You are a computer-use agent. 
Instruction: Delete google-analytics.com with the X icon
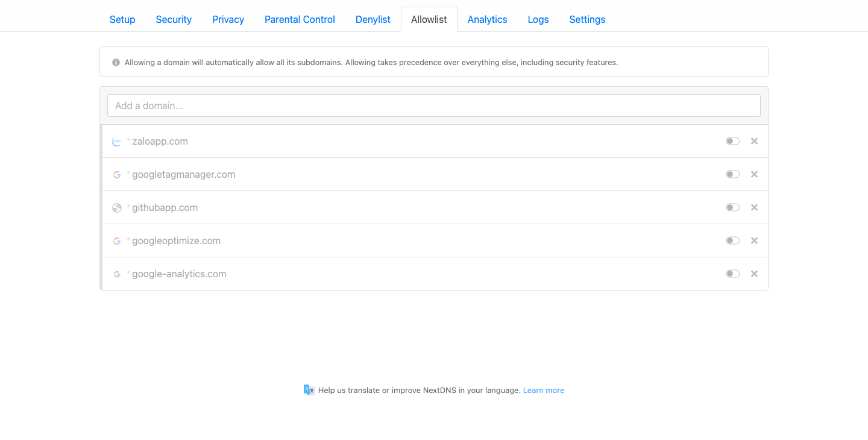[754, 274]
